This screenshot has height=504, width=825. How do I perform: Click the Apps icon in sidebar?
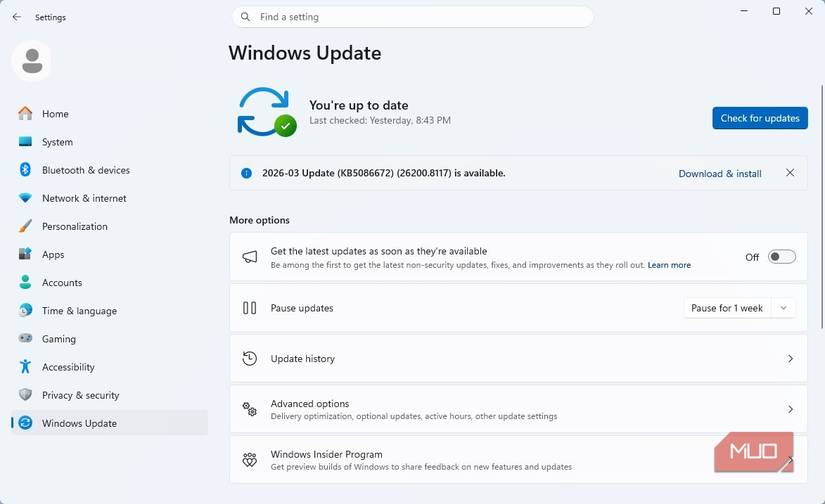25,254
